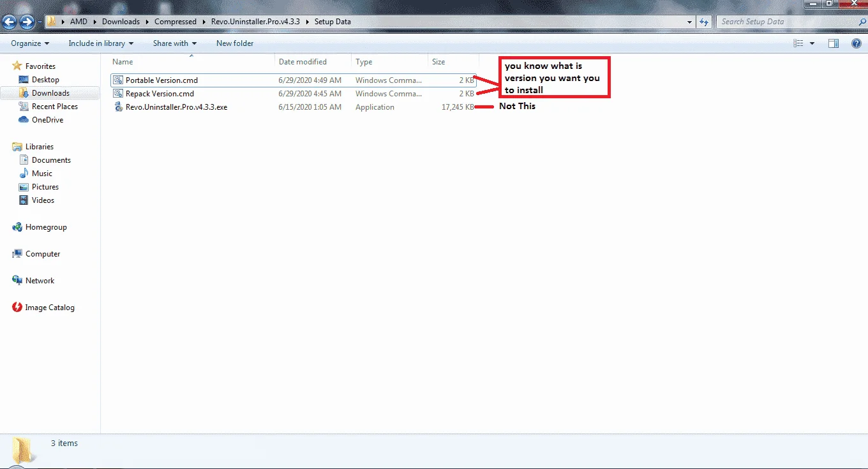Open Desktop in Favorites

[45, 80]
